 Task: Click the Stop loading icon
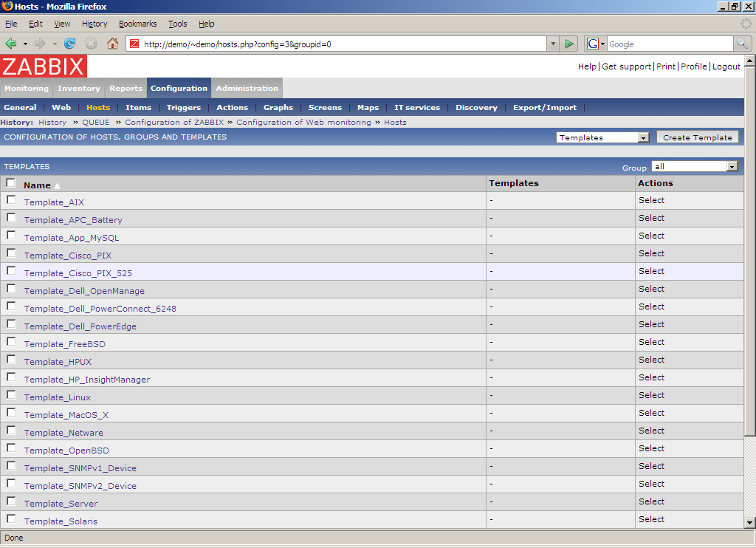coord(91,44)
